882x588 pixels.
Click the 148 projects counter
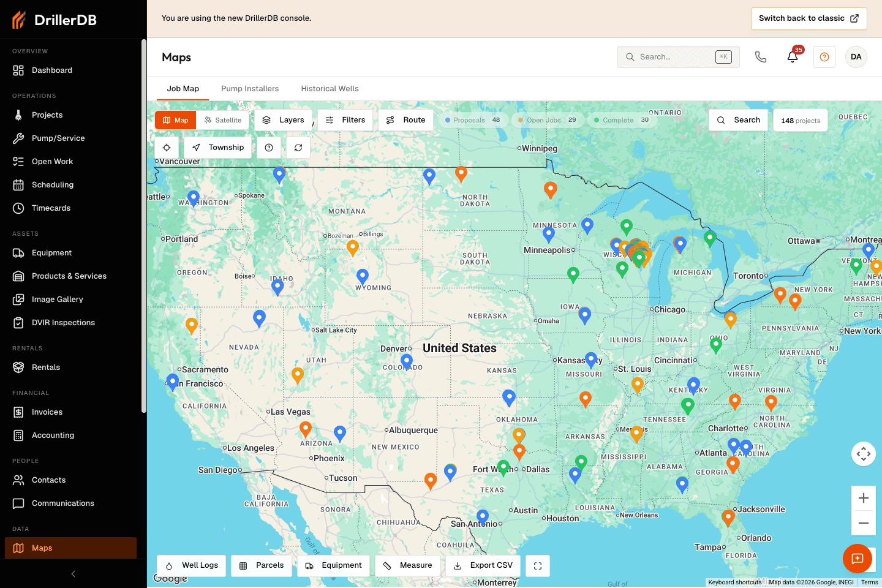pyautogui.click(x=801, y=121)
